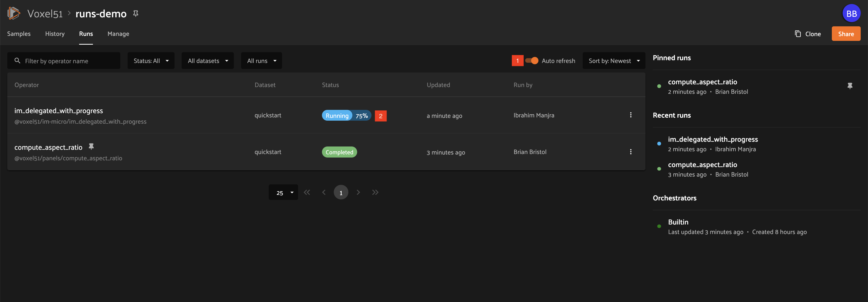The height and width of the screenshot is (302, 868).
Task: Go to the first page of runs
Action: click(307, 192)
